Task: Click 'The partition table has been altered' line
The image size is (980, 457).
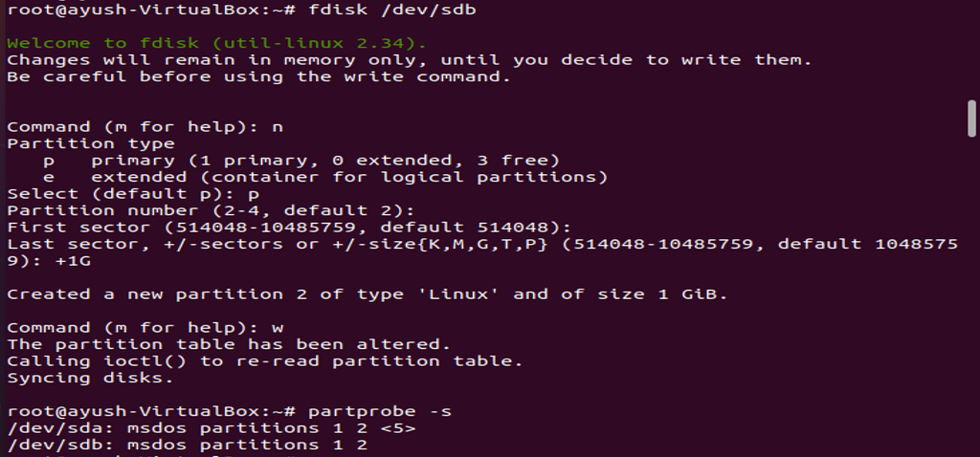Action: pos(229,344)
